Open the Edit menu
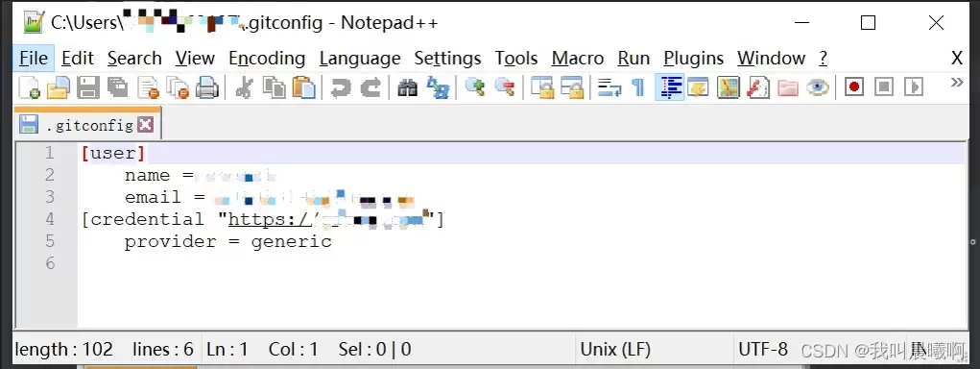This screenshot has width=980, height=369. 78,59
